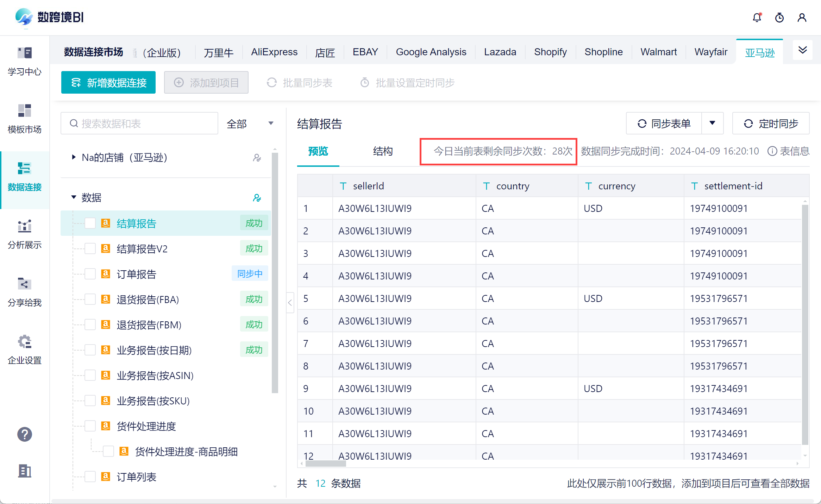Viewport: 821px width, 504px height.
Task: Open the 同步表单 dropdown arrow
Action: pos(712,123)
